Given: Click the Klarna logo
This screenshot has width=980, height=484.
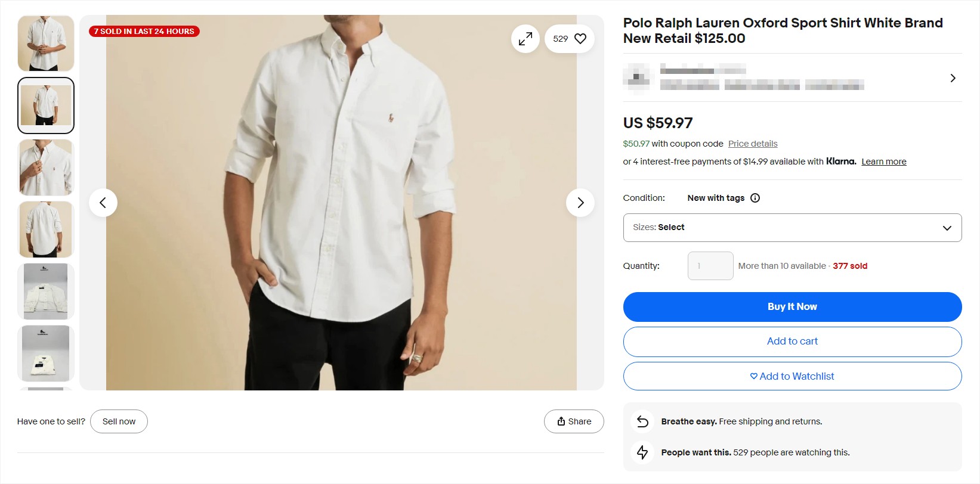Looking at the screenshot, I should (x=841, y=161).
